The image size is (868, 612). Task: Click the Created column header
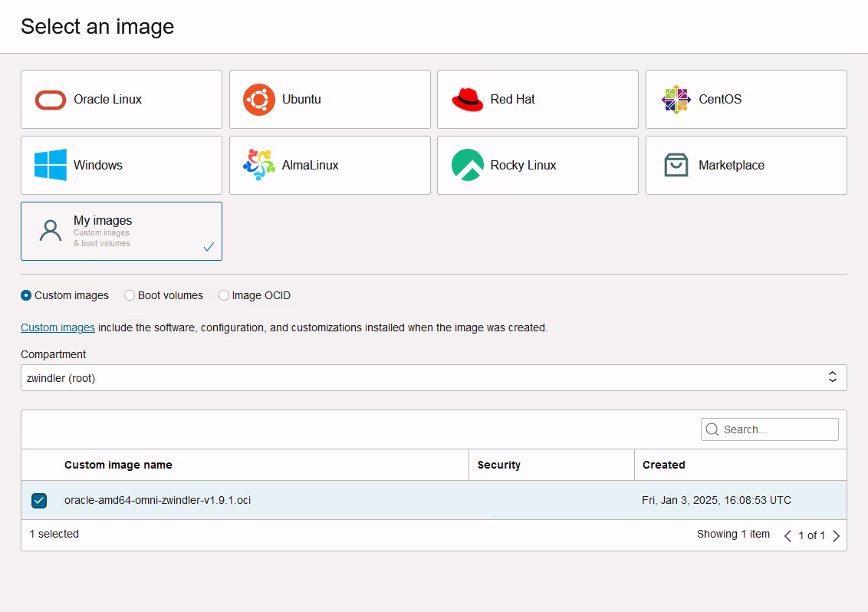pyautogui.click(x=663, y=465)
